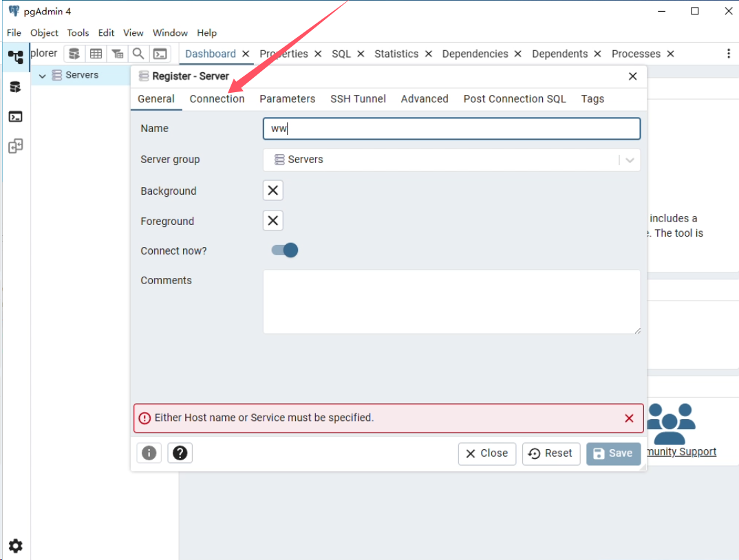Click the info icon button in dialog
739x560 pixels.
(149, 453)
